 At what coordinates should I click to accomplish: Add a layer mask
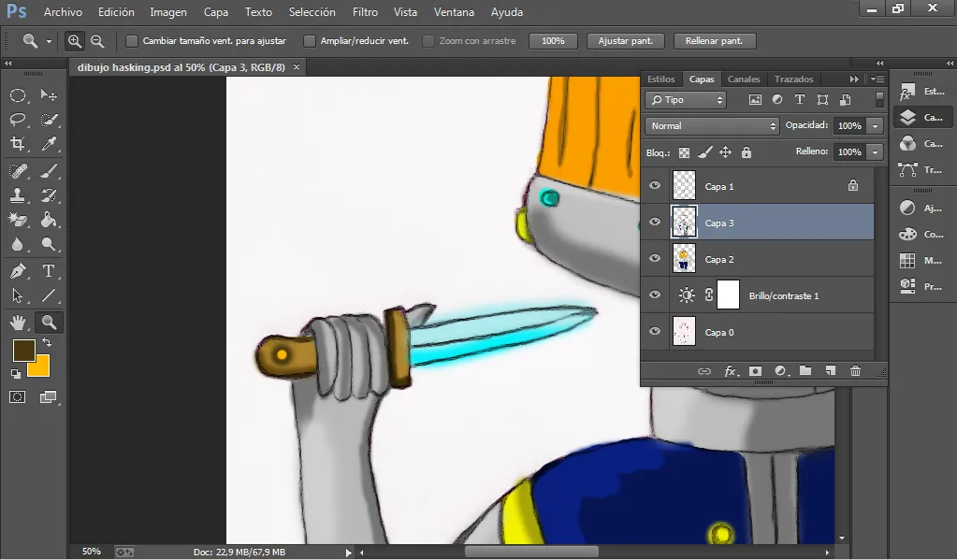click(x=756, y=371)
